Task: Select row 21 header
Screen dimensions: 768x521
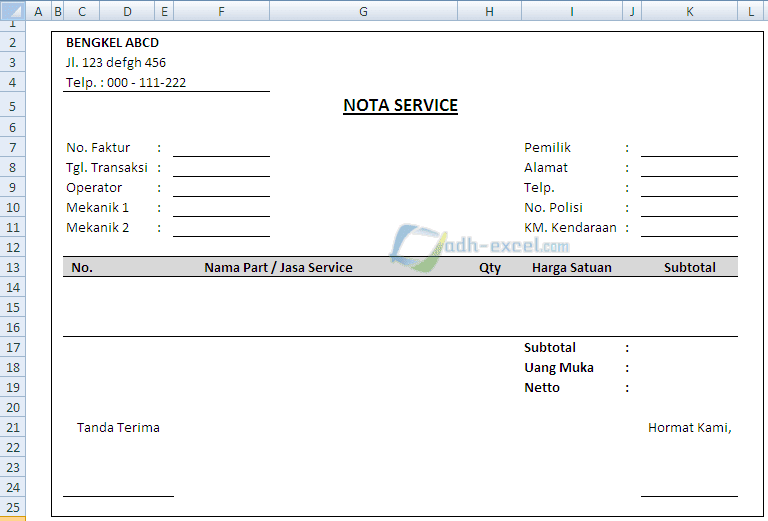Action: pos(13,427)
